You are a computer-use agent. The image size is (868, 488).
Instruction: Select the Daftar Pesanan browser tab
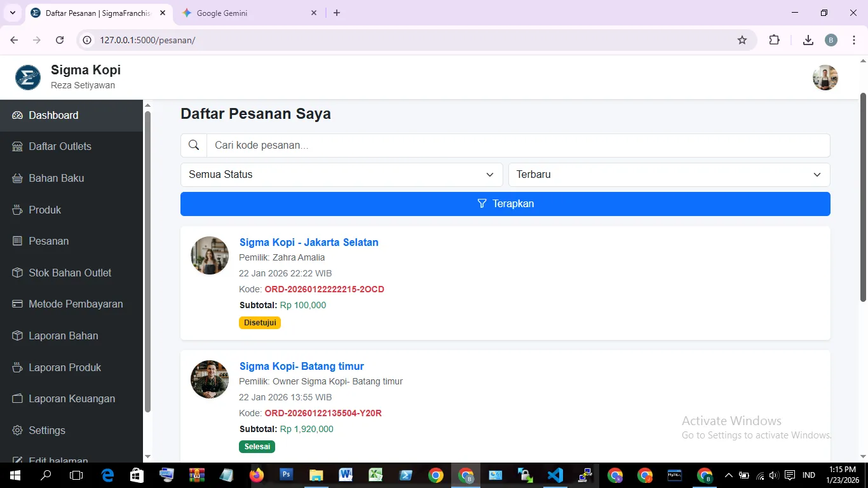[98, 13]
